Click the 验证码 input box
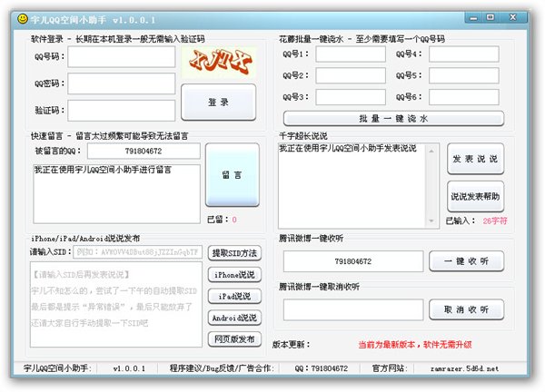 (x=122, y=111)
